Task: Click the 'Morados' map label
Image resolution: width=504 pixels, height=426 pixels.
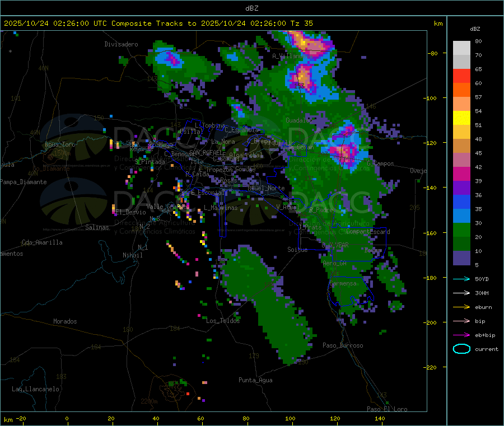Action: pos(65,321)
